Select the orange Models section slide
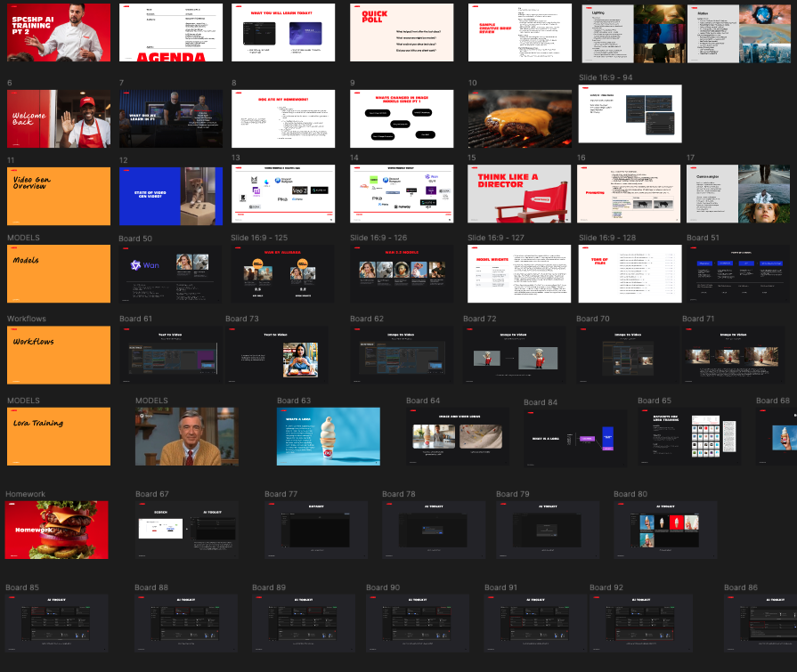 (x=59, y=274)
